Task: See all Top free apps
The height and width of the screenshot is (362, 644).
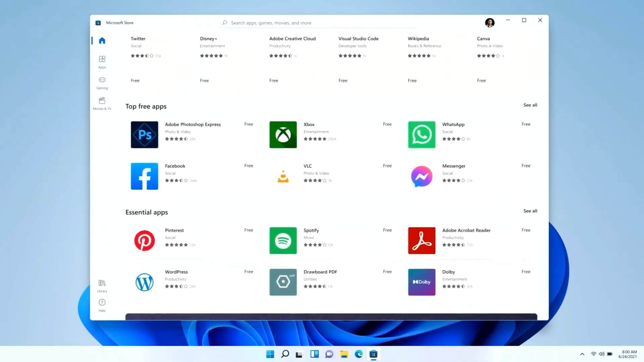Action: click(x=530, y=105)
